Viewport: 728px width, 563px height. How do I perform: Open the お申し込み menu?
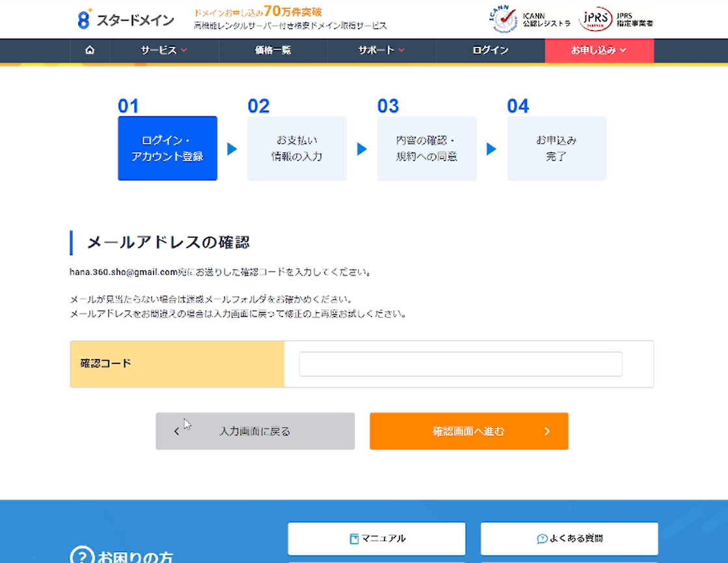pos(599,50)
